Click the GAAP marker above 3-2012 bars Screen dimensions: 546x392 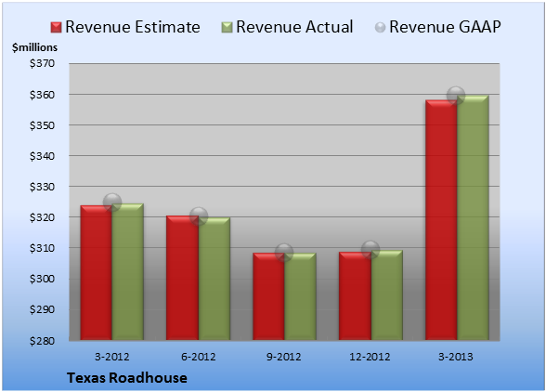point(112,202)
